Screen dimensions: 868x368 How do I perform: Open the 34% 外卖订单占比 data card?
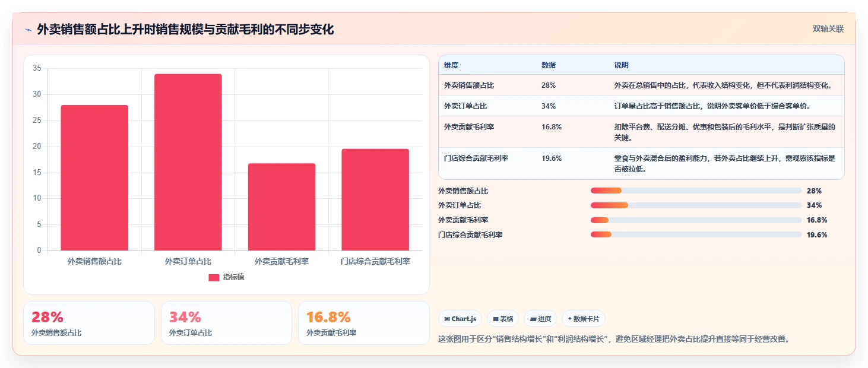click(226, 323)
